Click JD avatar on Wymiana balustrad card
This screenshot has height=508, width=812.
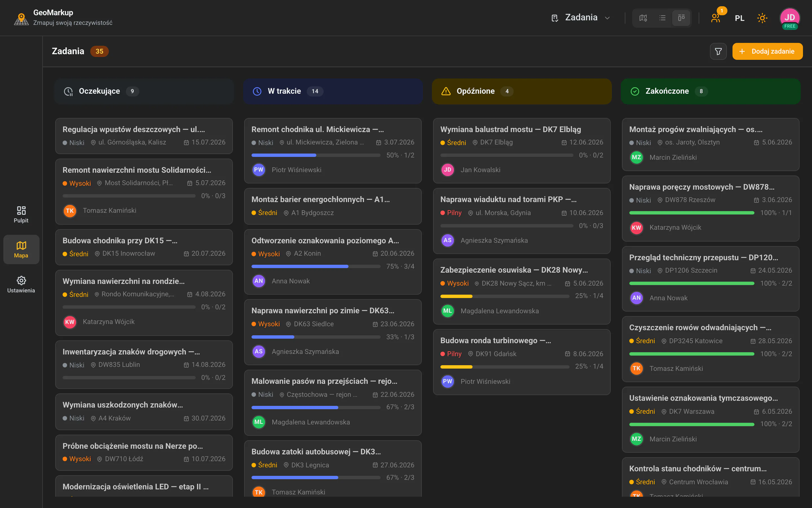(448, 170)
